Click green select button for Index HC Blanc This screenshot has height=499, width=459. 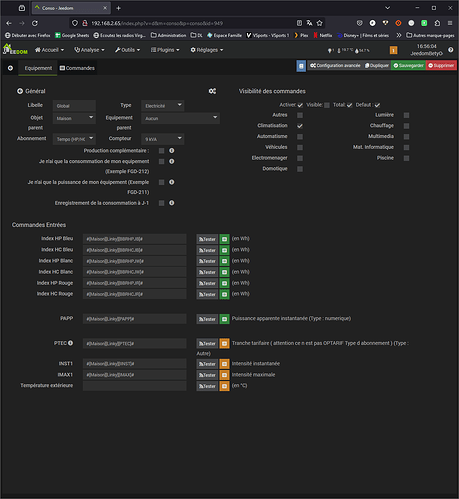pyautogui.click(x=225, y=272)
